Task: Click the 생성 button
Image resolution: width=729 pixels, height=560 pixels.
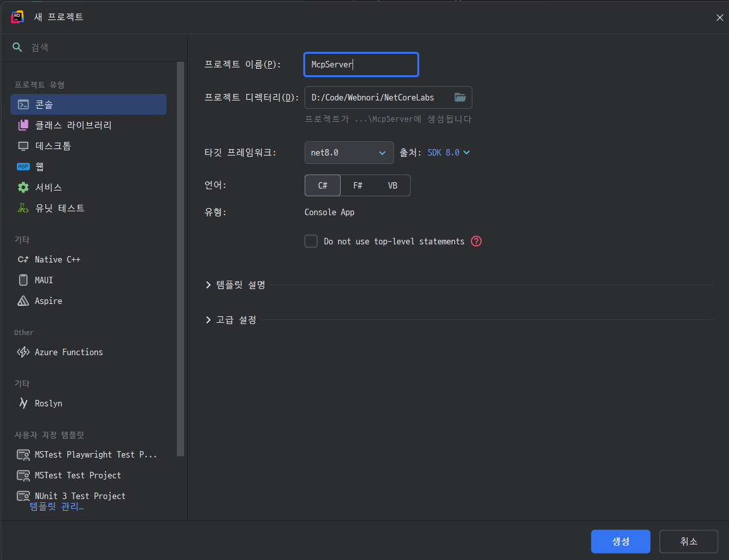Action: point(620,541)
